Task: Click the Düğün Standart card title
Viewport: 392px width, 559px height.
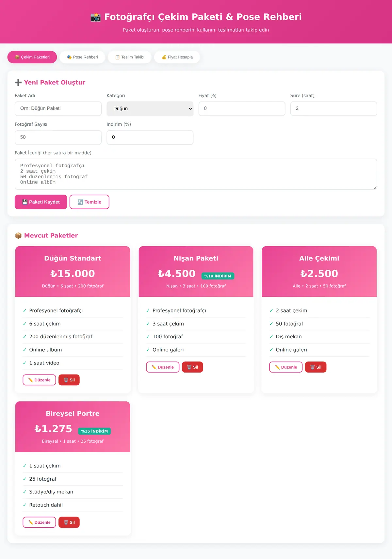Action: click(73, 258)
